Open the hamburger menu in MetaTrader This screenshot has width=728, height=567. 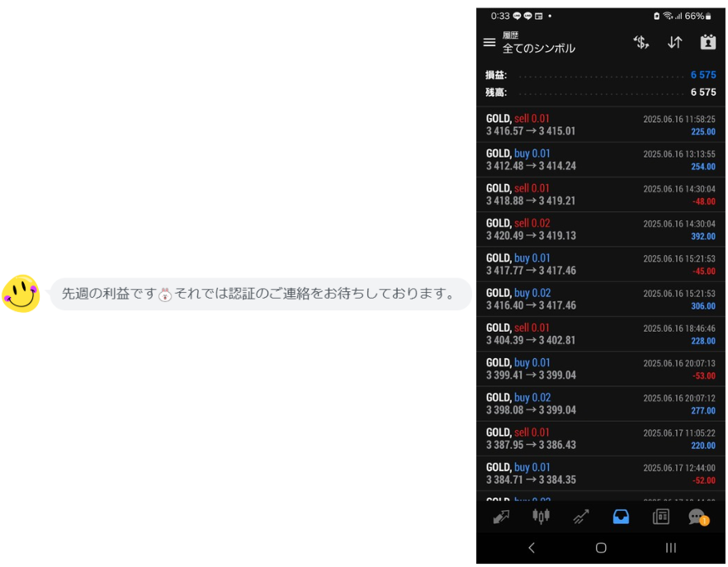pos(489,42)
